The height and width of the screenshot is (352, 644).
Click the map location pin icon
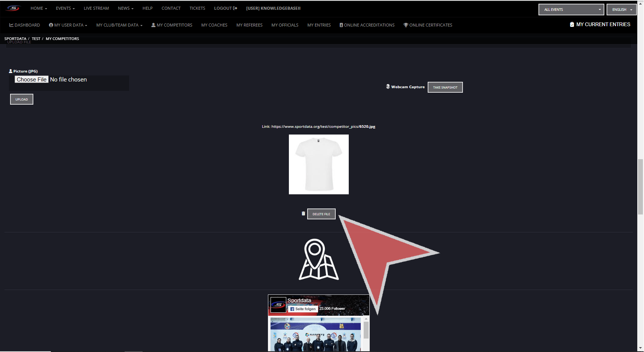[x=318, y=259]
